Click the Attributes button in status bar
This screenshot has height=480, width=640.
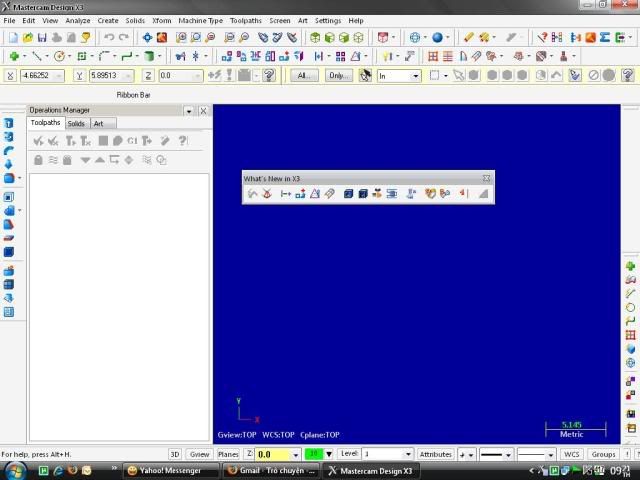click(x=436, y=454)
